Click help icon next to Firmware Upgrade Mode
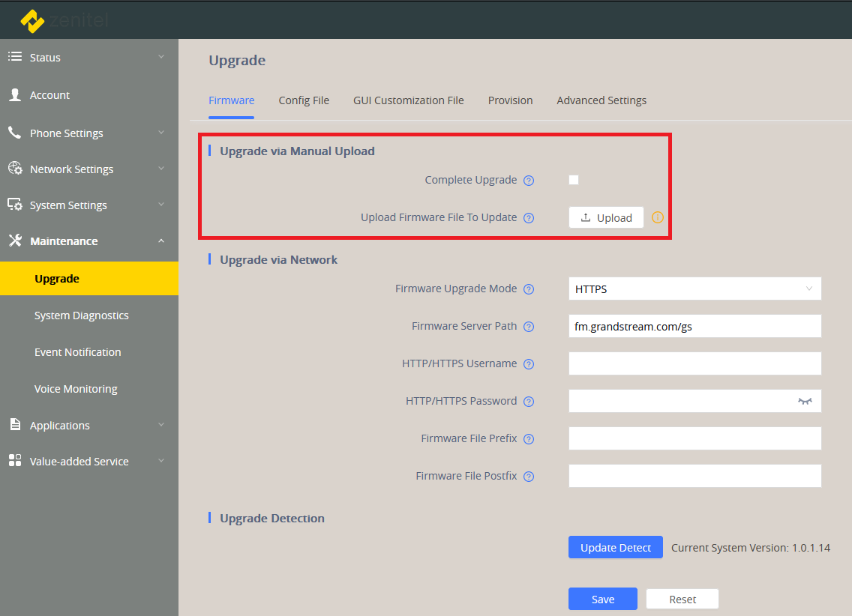Image resolution: width=852 pixels, height=616 pixels. click(529, 289)
